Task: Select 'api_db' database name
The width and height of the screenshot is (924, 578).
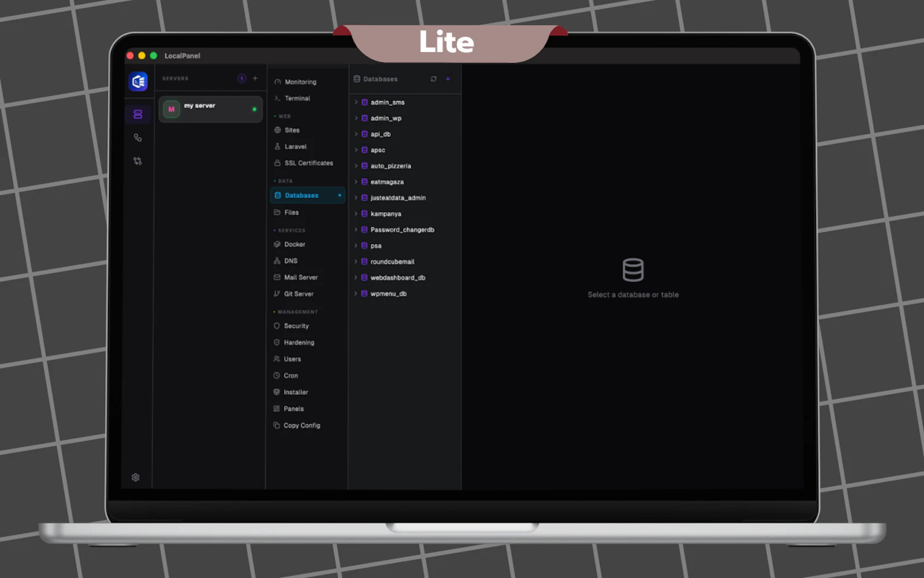Action: click(x=381, y=134)
